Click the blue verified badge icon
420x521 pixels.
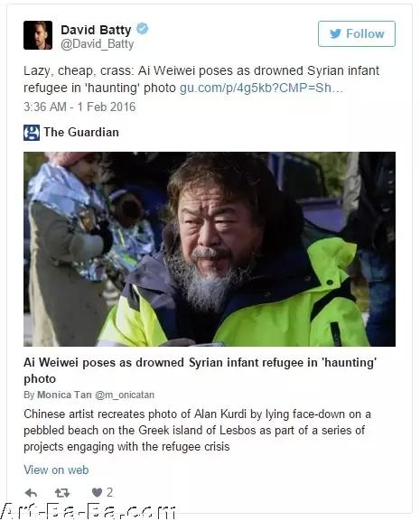pos(143,29)
